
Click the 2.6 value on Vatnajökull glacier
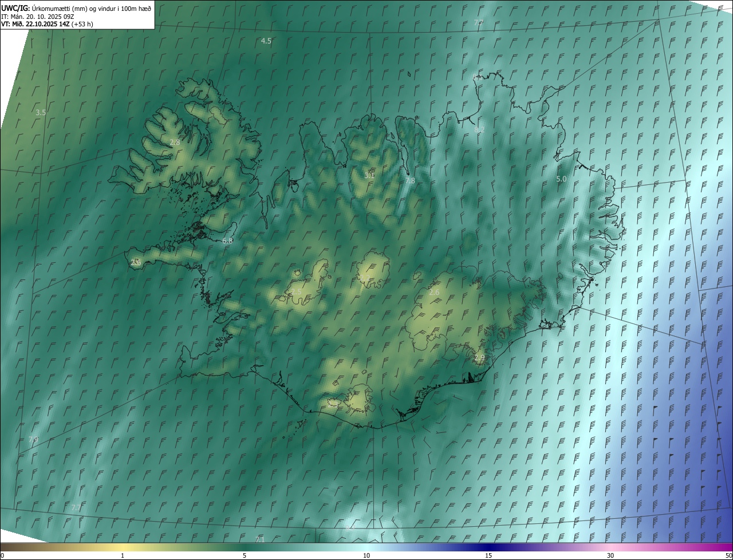(x=434, y=293)
